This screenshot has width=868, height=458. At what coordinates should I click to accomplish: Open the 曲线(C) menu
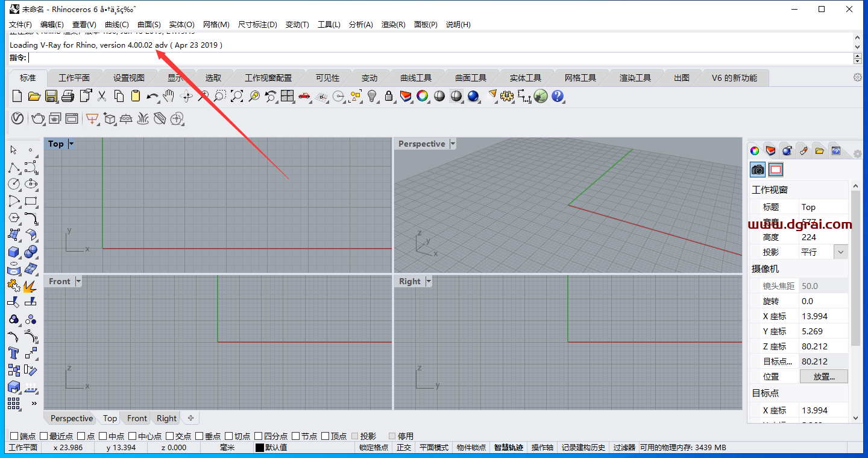tap(116, 24)
